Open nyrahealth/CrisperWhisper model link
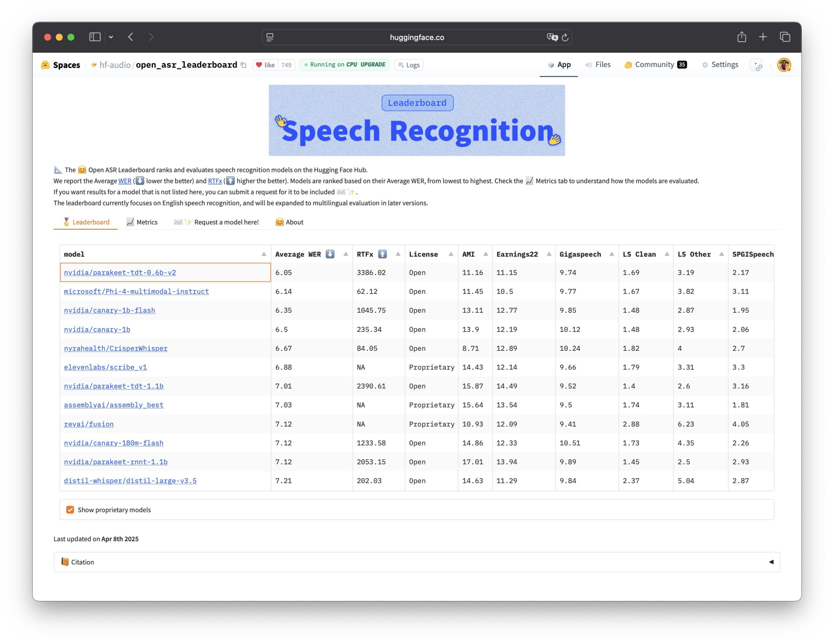834x644 pixels. pos(116,349)
